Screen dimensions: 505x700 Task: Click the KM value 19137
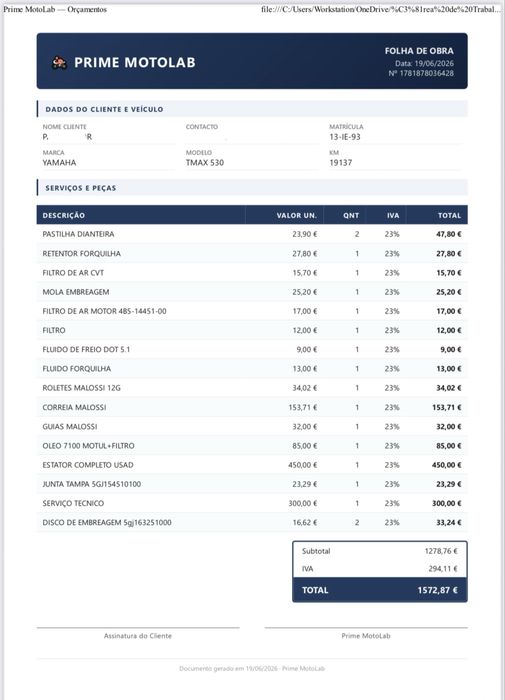[x=341, y=163]
